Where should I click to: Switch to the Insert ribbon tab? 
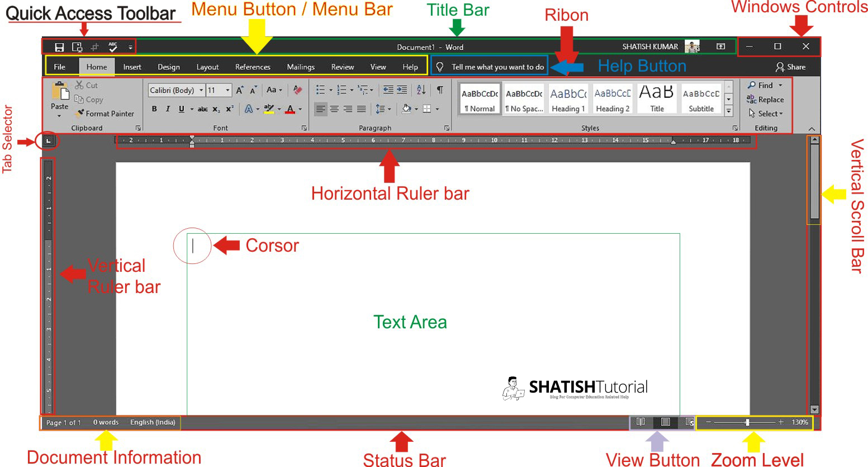pos(132,67)
